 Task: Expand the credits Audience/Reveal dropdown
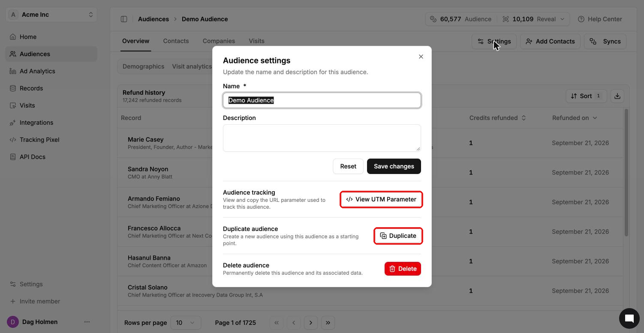[497, 19]
